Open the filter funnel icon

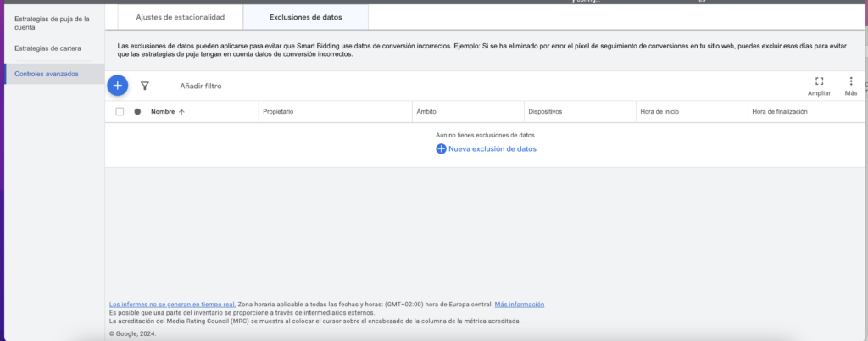(x=144, y=86)
